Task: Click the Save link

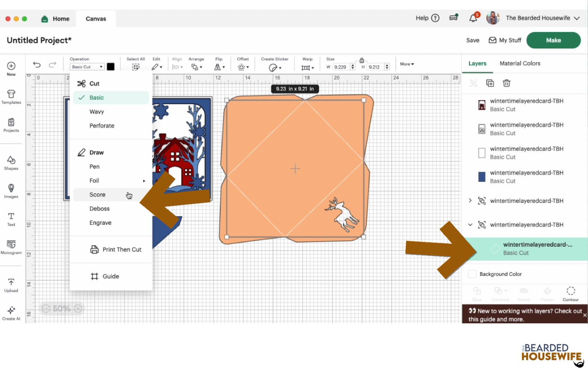Action: 472,40
